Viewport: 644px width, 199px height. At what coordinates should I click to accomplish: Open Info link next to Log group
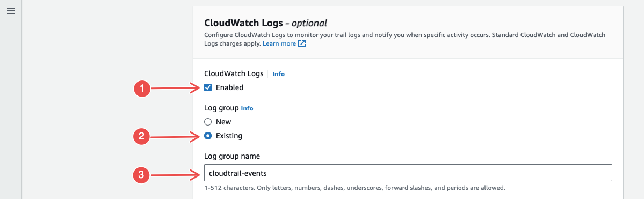tap(247, 109)
